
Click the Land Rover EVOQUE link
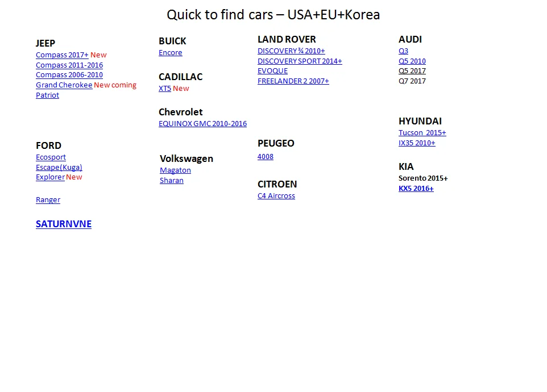pyautogui.click(x=272, y=71)
